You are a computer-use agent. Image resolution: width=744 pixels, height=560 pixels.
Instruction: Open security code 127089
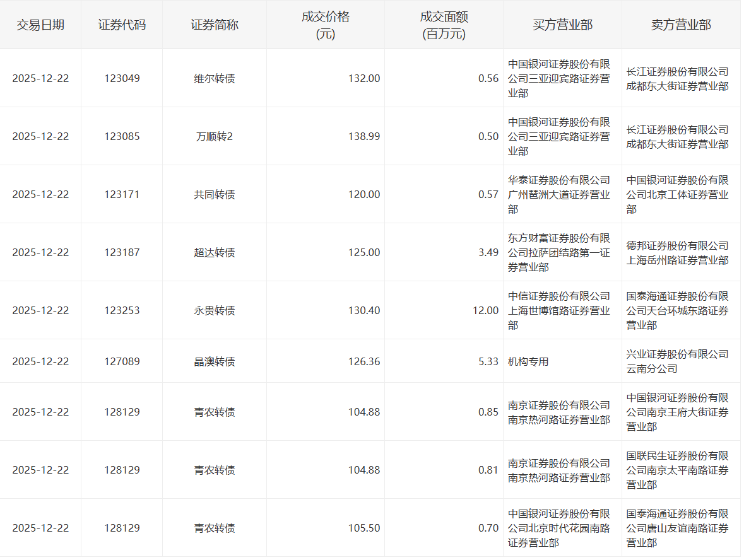[x=122, y=362]
